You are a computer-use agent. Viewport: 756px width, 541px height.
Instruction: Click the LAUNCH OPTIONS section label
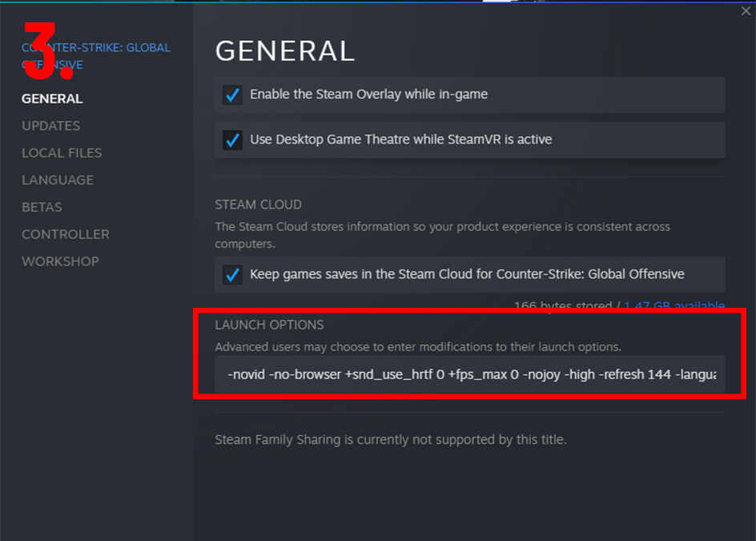[x=269, y=325]
